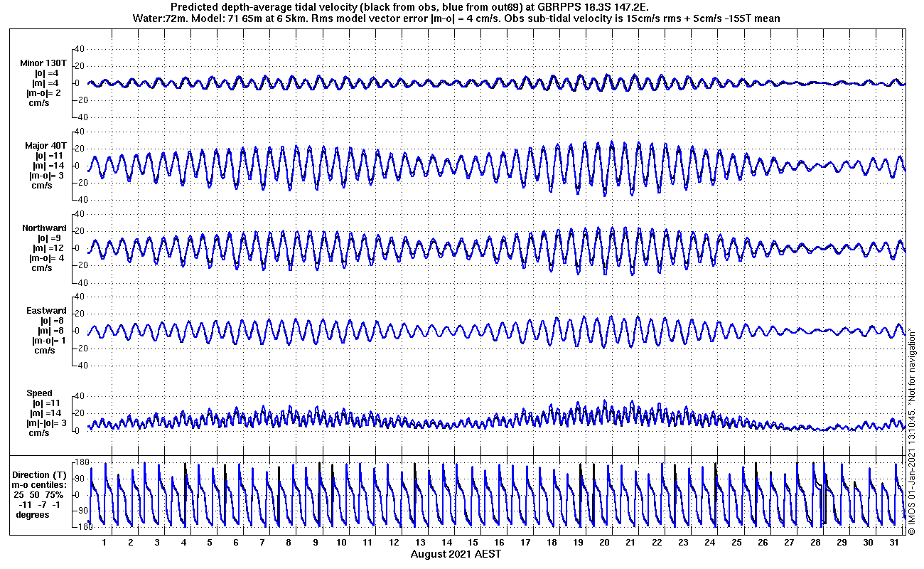Click day '18' on the date axis

(x=552, y=542)
